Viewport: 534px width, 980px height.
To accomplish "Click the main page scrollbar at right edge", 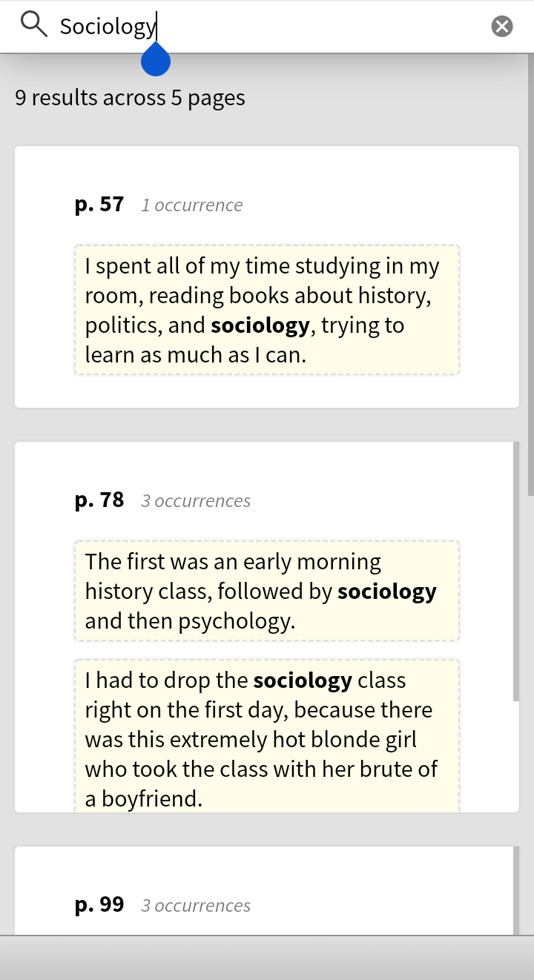I will click(x=530, y=274).
